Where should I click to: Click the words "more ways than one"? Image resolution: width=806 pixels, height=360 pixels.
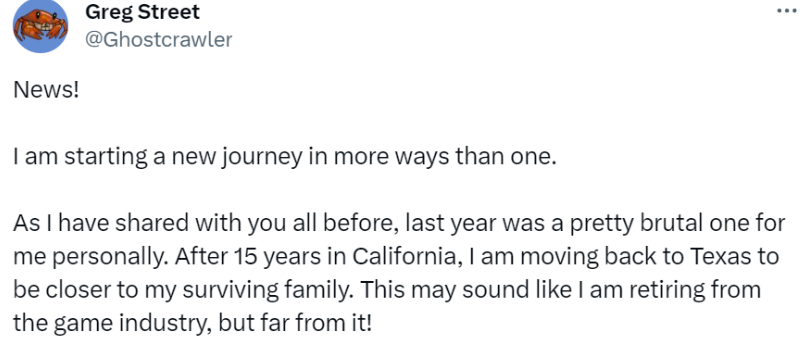(x=445, y=158)
